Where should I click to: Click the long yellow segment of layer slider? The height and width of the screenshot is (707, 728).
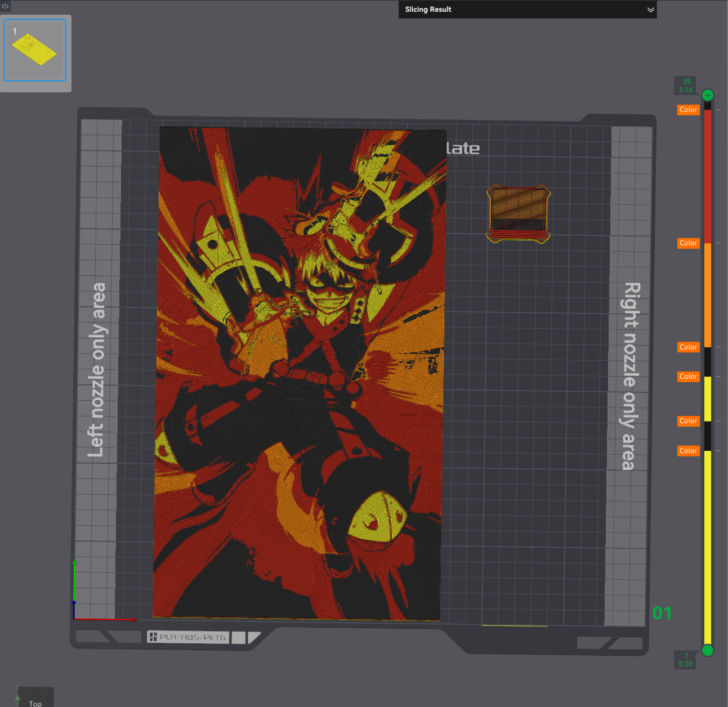[x=708, y=547]
